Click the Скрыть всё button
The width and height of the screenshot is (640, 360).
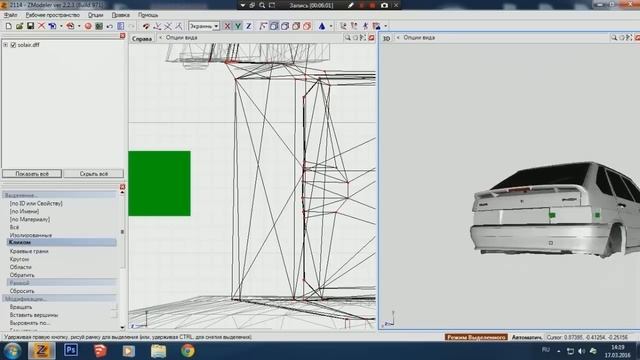click(x=93, y=174)
